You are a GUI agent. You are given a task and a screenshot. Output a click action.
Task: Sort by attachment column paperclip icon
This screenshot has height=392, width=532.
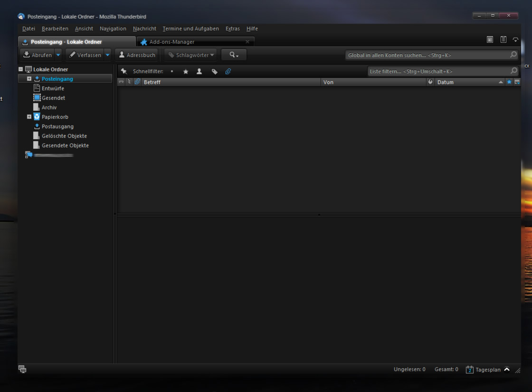tap(137, 82)
